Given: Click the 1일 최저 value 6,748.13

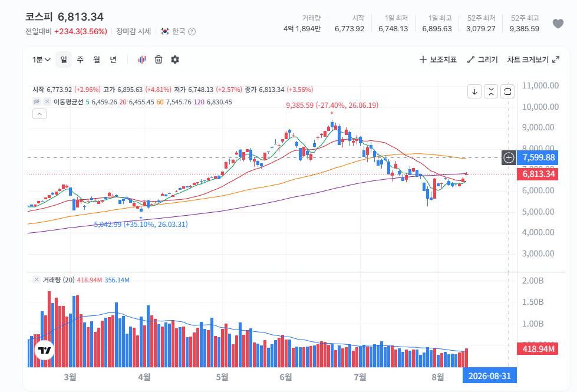Looking at the screenshot, I should 393,29.
